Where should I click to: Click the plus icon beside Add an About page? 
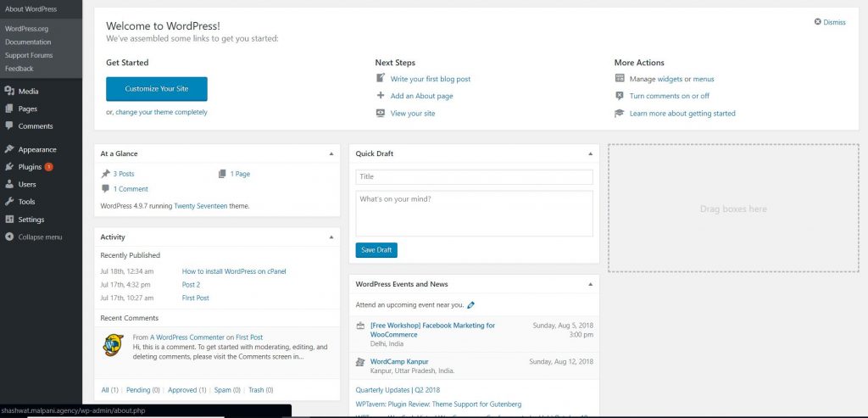coord(381,95)
